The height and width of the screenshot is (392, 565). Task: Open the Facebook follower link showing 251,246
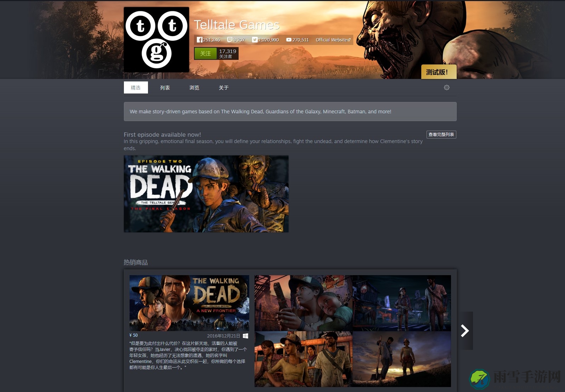(209, 40)
